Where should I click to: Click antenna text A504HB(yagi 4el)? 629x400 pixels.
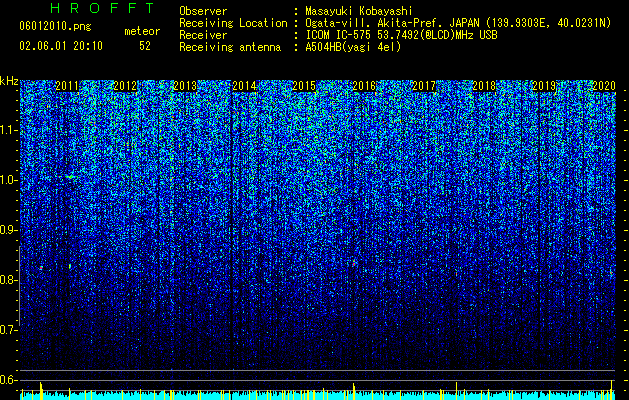[x=353, y=47]
